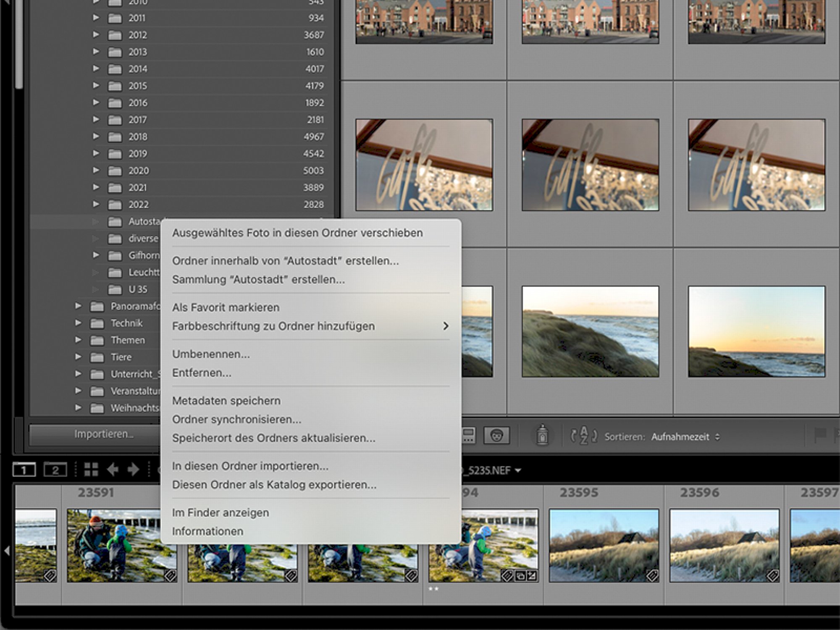Viewport: 840px width, 630px height.
Task: Choose Entfernen in context menu
Action: (311, 373)
